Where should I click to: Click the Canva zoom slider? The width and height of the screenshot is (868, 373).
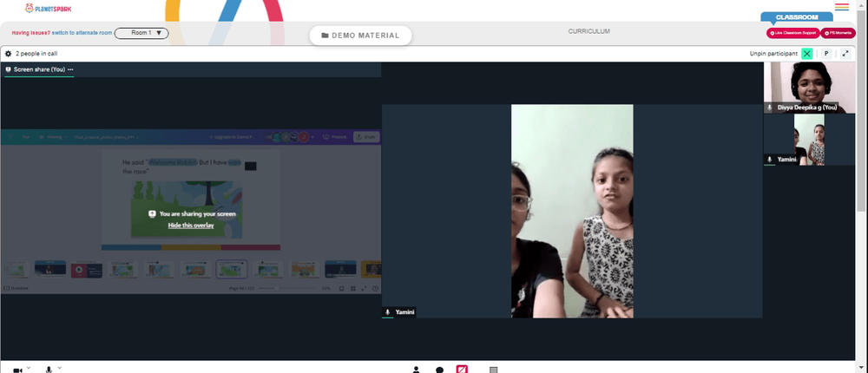[286, 288]
